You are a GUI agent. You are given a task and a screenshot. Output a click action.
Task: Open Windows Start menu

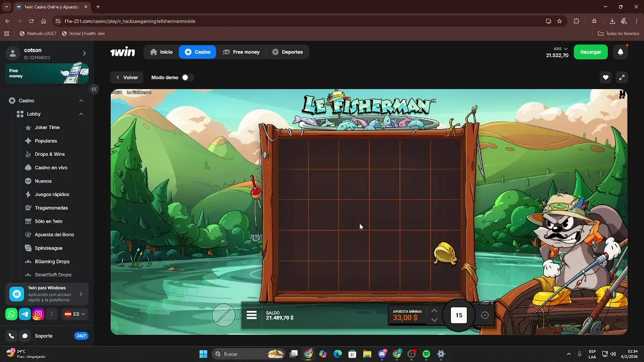[203, 354]
